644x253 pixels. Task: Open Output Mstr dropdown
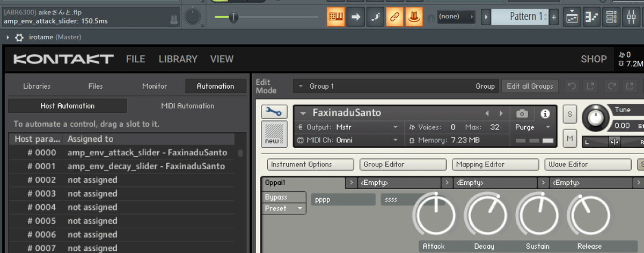click(x=348, y=127)
